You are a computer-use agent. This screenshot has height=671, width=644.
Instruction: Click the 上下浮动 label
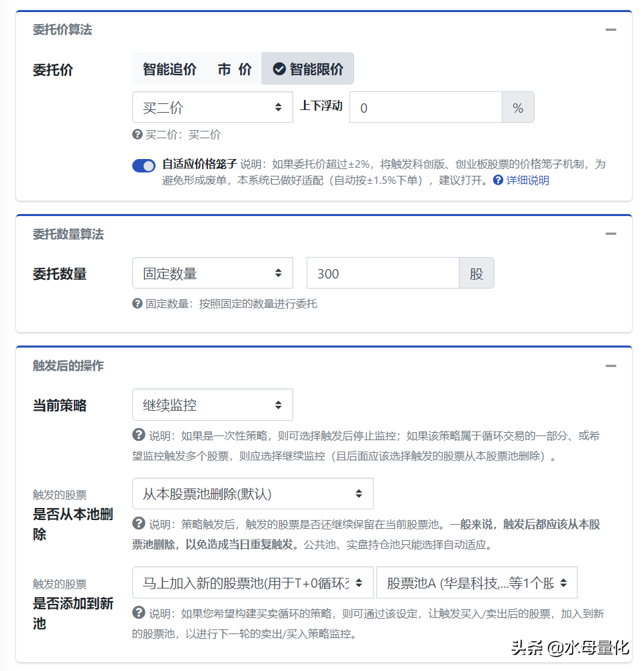[x=321, y=106]
